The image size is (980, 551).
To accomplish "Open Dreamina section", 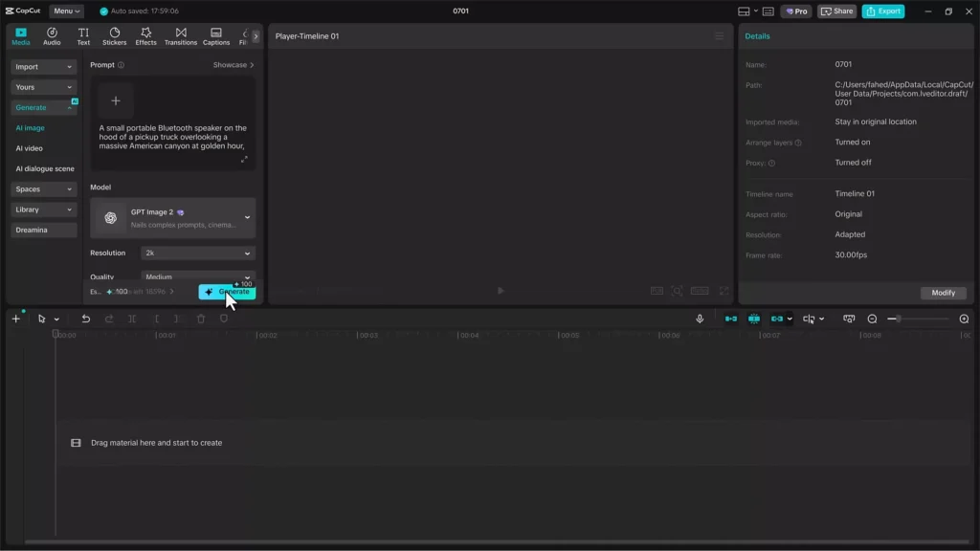I will [x=43, y=230].
